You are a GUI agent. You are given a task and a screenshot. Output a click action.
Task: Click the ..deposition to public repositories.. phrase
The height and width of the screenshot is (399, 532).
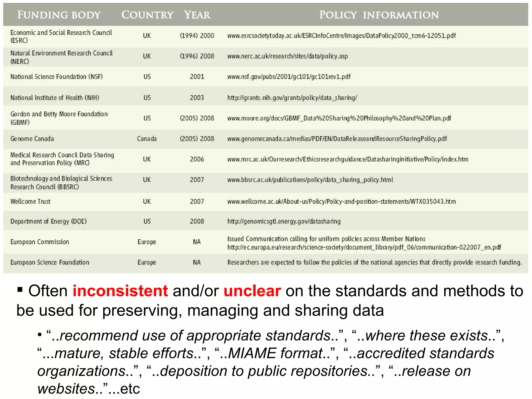click(263, 371)
